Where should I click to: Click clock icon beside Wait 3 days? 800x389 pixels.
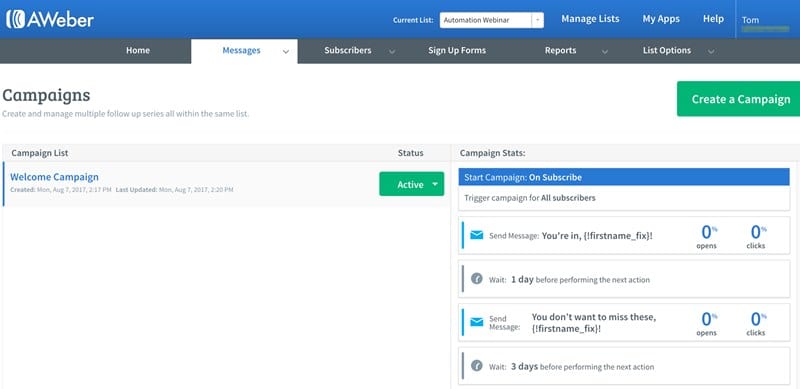pyautogui.click(x=477, y=366)
